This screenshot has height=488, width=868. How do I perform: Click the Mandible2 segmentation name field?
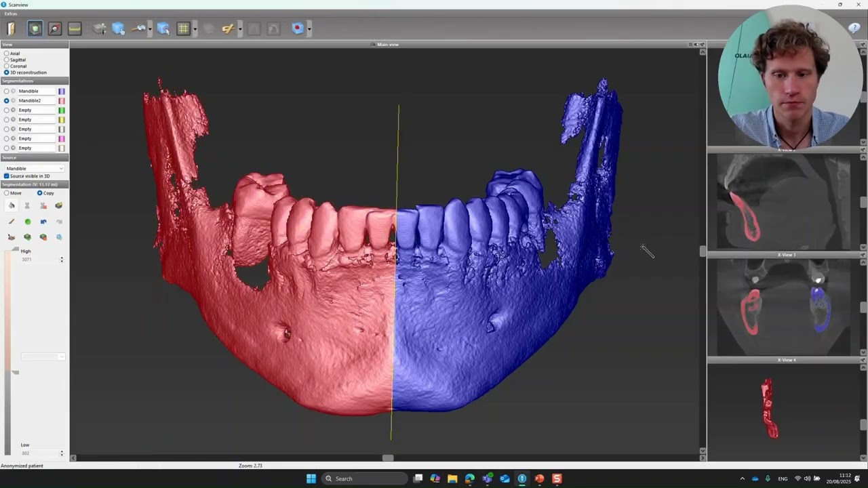click(37, 100)
